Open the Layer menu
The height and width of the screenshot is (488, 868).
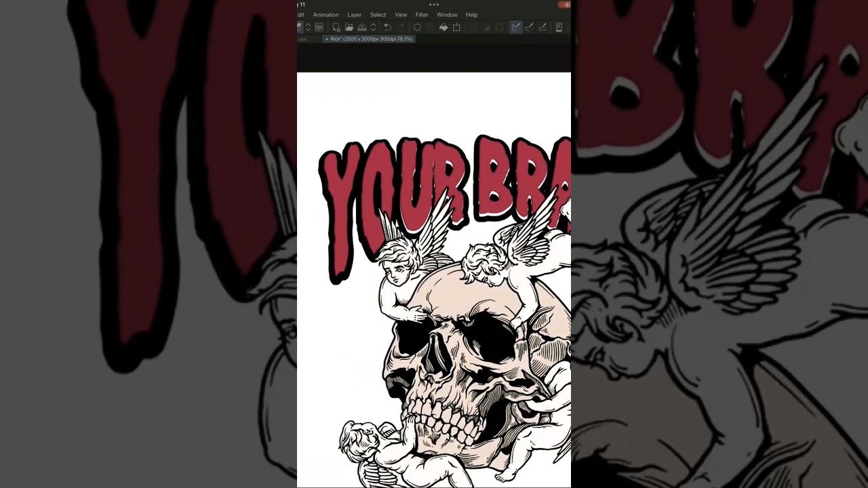coord(355,15)
